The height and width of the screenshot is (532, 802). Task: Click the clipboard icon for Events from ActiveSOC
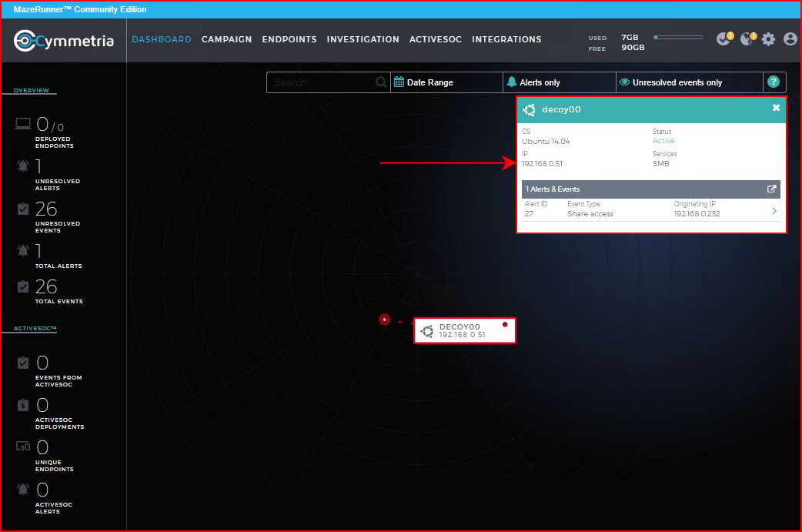pyautogui.click(x=23, y=362)
